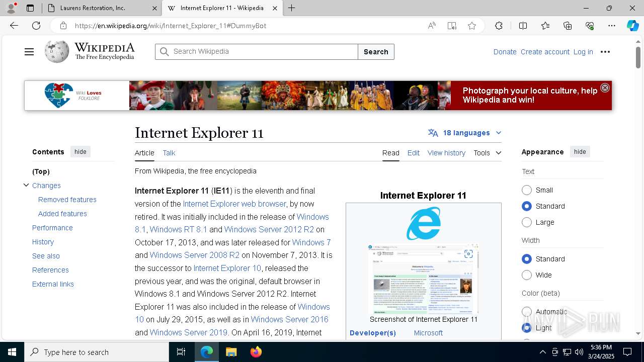Open the notifications center icon

627,352
